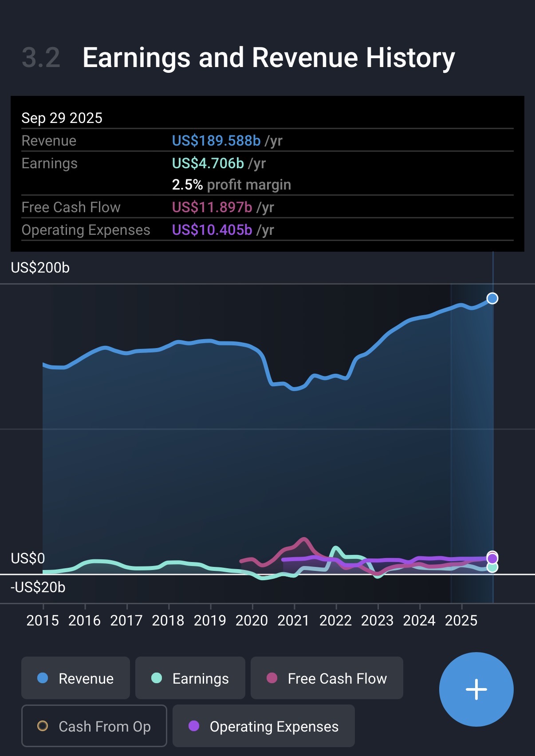Toggle the Free Cash Flow series
535x756 pixels.
point(327,678)
